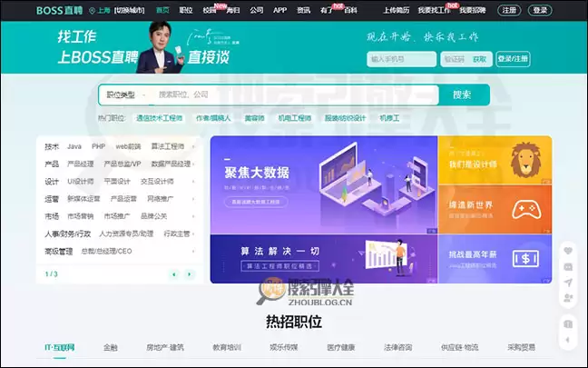Expand the 高级管理 category row arrow
This screenshot has width=588, height=368.
[x=193, y=251]
